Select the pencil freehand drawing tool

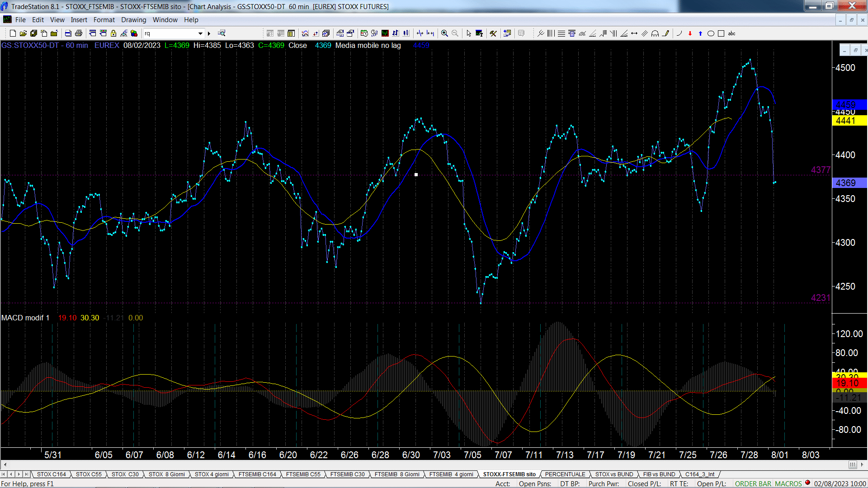(665, 33)
